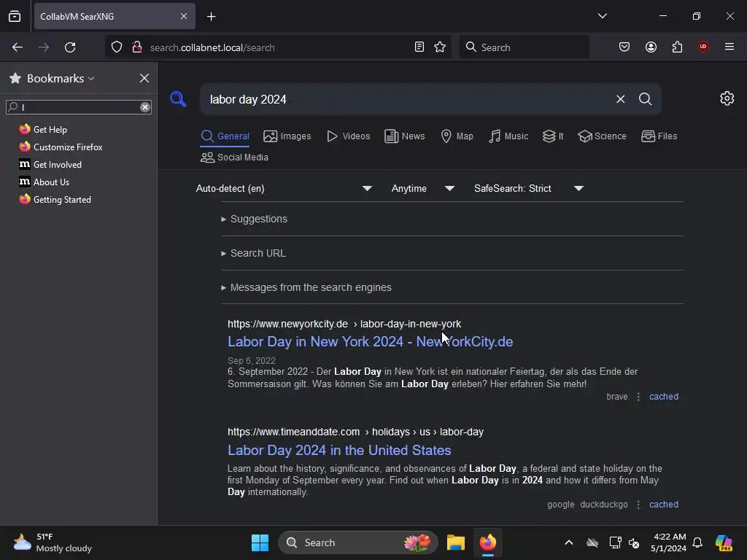Bookmark this page with star icon

click(x=440, y=47)
